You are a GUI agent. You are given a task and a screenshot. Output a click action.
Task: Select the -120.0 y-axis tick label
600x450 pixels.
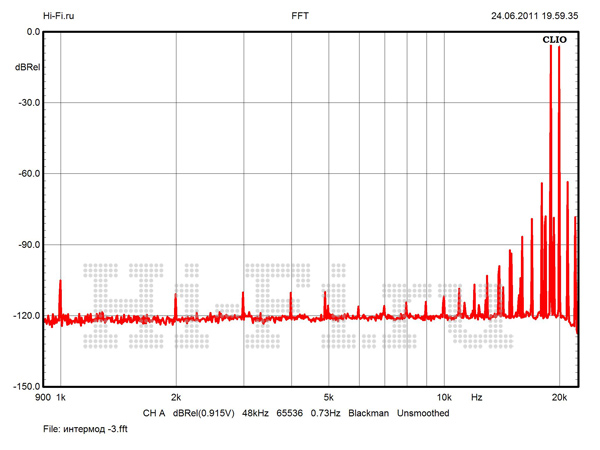[26, 316]
